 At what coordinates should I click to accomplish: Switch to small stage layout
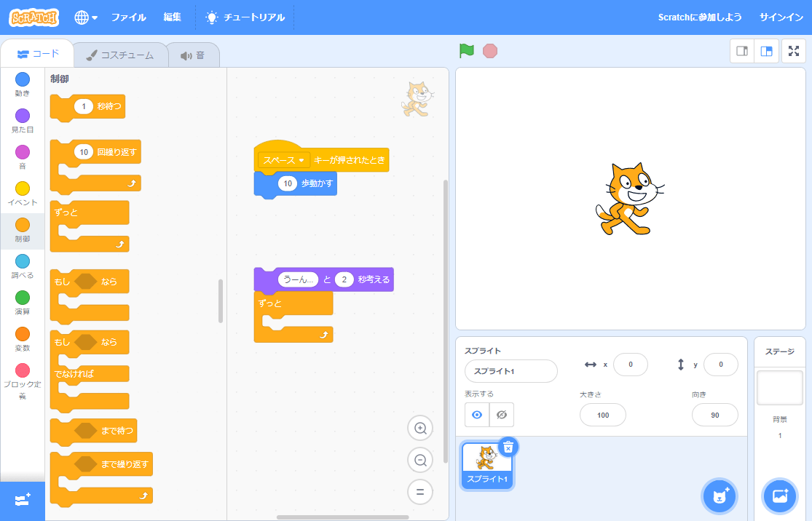[742, 51]
